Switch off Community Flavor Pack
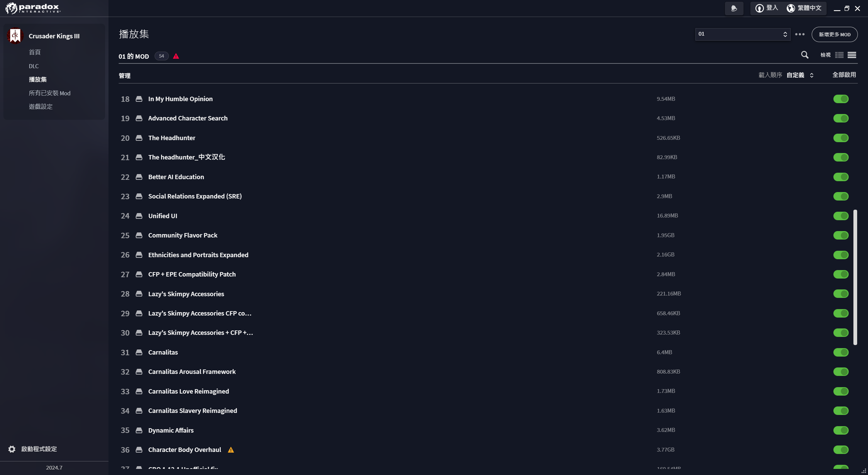 click(x=841, y=235)
